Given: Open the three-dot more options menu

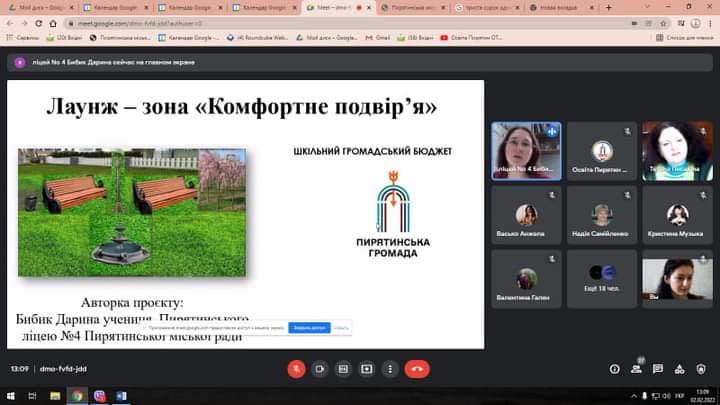Looking at the screenshot, I should [x=390, y=368].
